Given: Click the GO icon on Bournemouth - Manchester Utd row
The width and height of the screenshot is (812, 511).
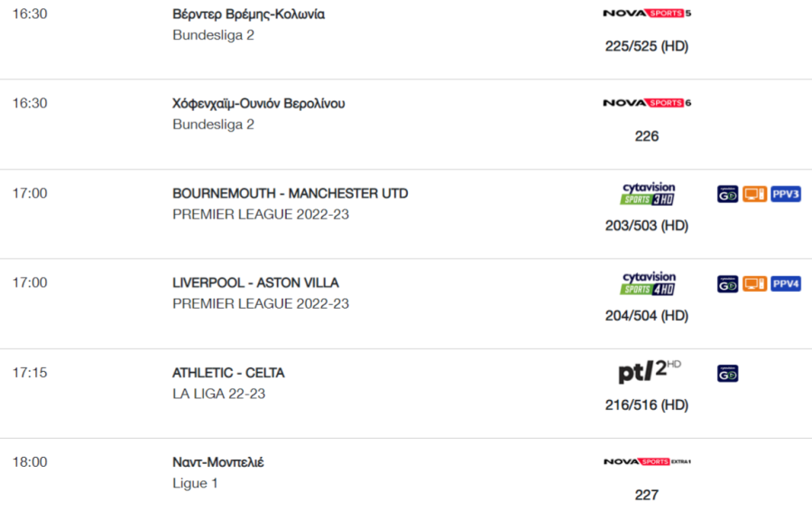Looking at the screenshot, I should point(727,194).
